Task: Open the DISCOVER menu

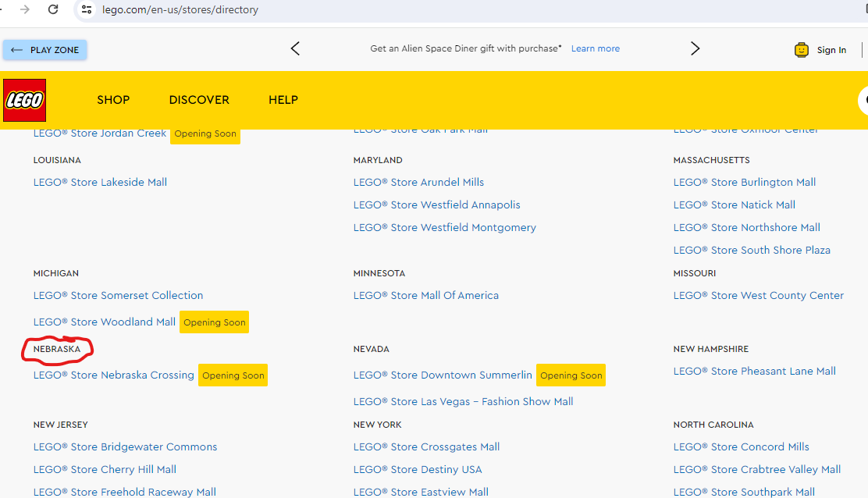Action: 199,100
